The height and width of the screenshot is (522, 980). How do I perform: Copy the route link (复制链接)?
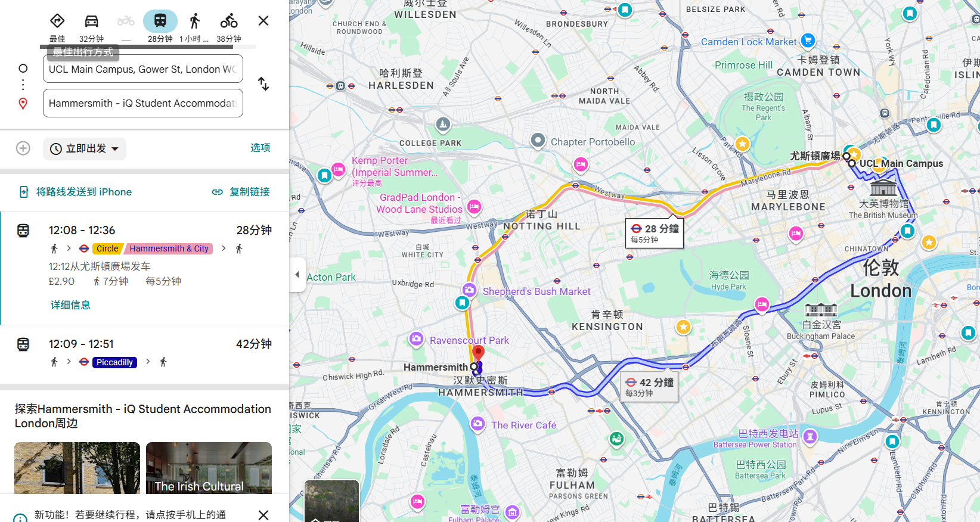point(241,192)
